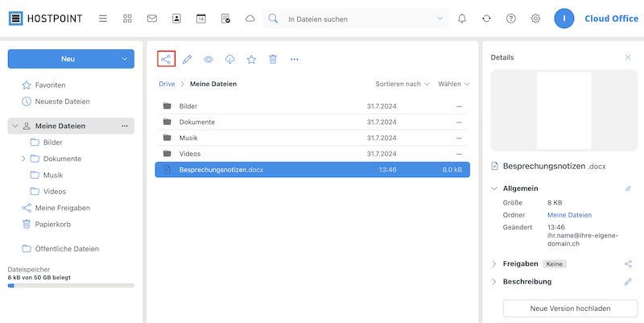Click the Neu button
Image resolution: width=644 pixels, height=323 pixels.
point(68,59)
